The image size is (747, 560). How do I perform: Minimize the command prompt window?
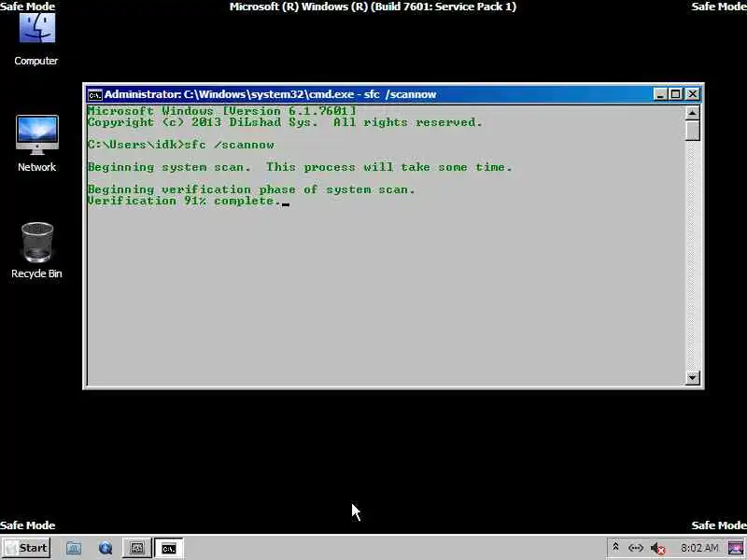tap(660, 94)
